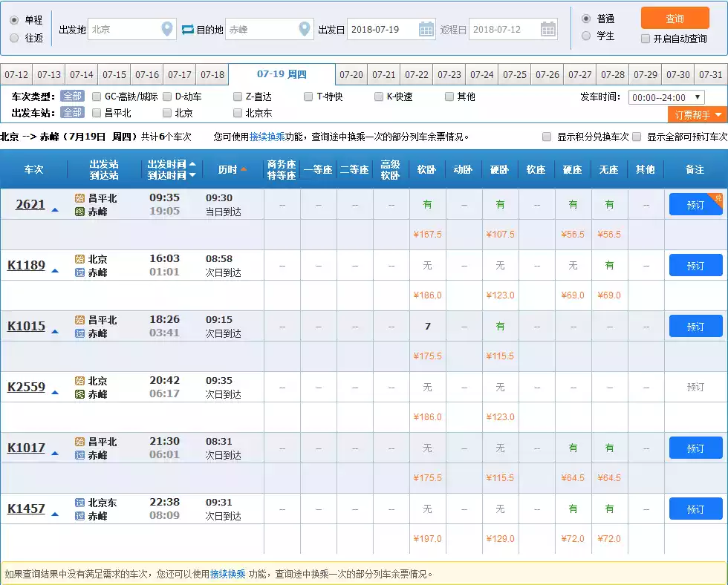The width and height of the screenshot is (728, 585).
Task: Enable 开启自动查询 auto-query checkbox
Action: pyautogui.click(x=645, y=39)
